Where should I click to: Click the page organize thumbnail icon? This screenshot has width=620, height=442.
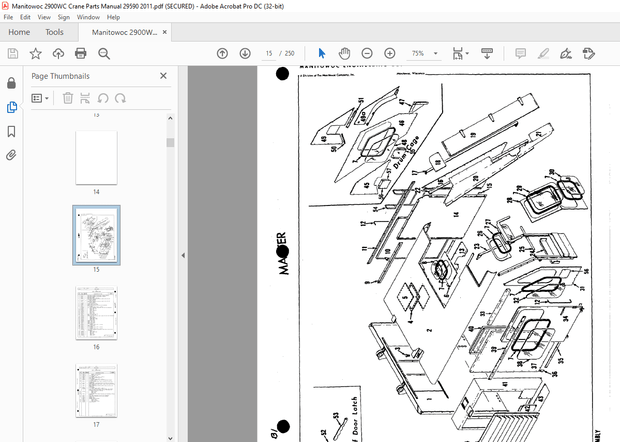(x=85, y=98)
